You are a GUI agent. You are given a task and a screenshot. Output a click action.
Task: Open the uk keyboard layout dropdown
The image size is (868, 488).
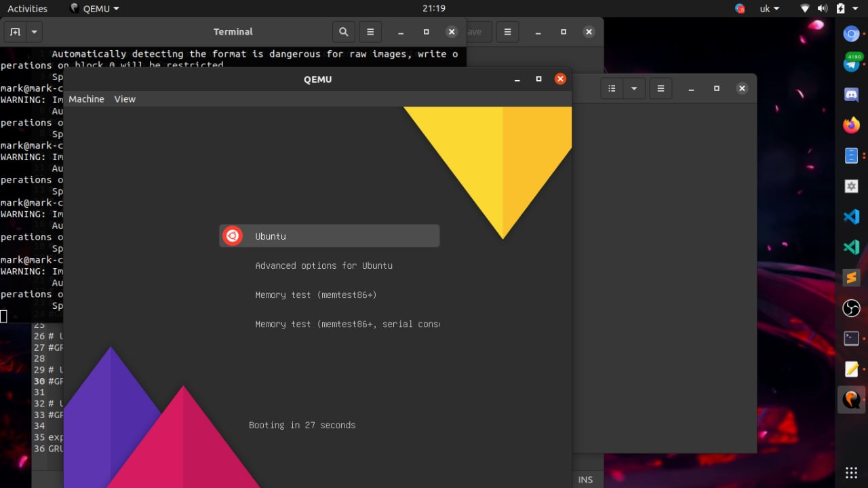tap(769, 9)
